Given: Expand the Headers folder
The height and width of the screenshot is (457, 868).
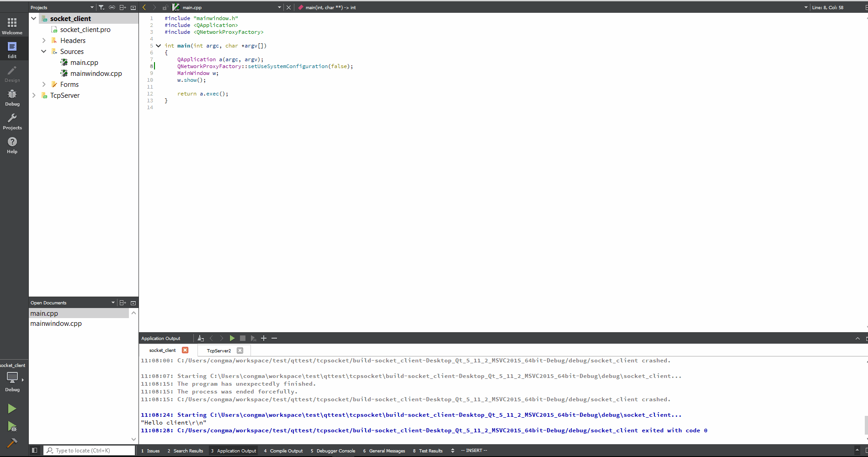Looking at the screenshot, I should (x=44, y=41).
